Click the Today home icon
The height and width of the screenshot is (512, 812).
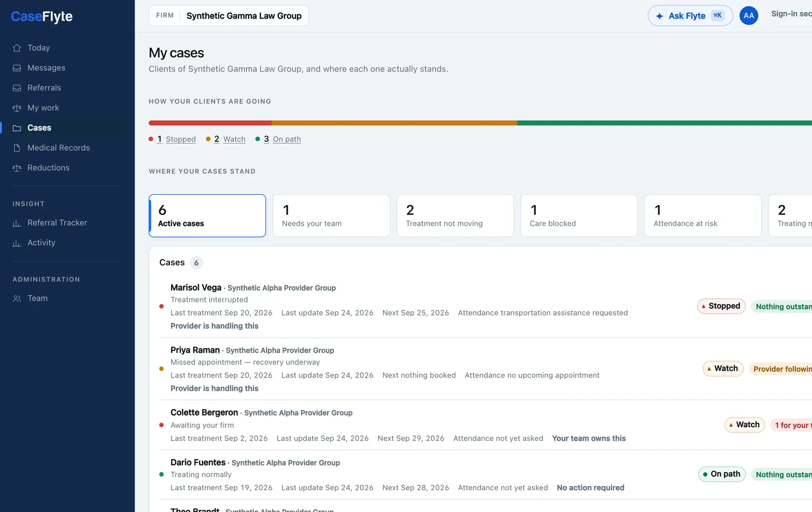(x=17, y=48)
